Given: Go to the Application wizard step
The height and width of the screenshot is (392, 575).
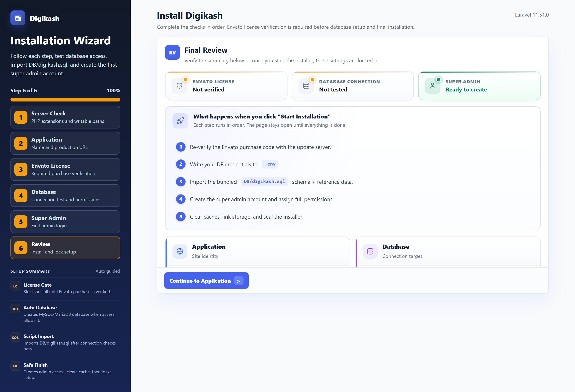Looking at the screenshot, I should point(65,144).
